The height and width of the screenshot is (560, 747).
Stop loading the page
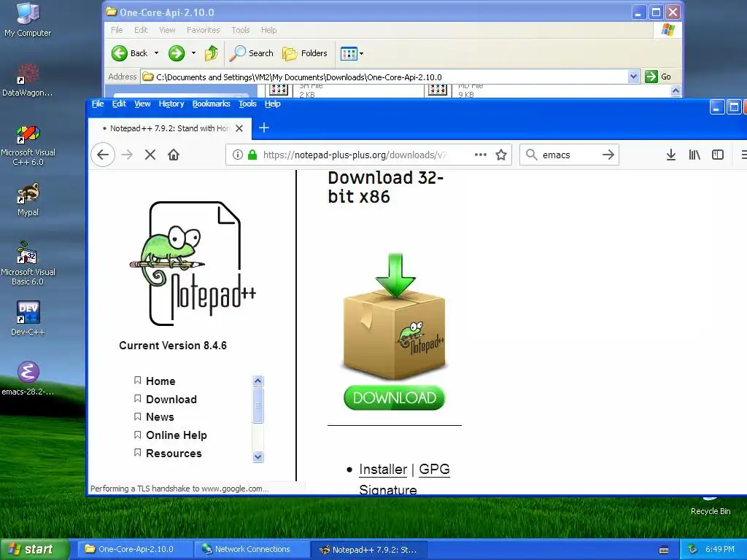[x=150, y=155]
